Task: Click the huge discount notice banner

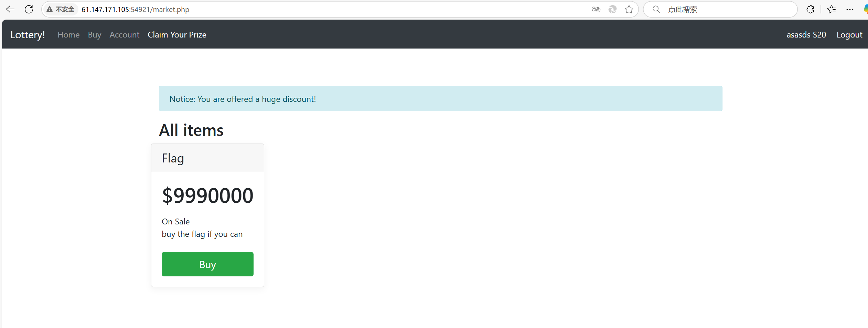Action: [x=440, y=98]
